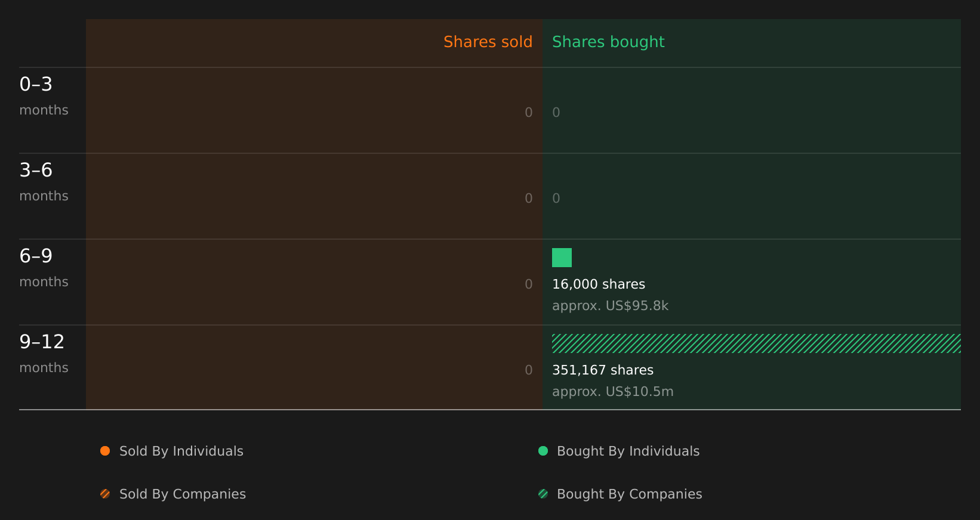This screenshot has height=520, width=980.
Task: Click the striped Sold By Companies legend icon
Action: click(x=105, y=494)
